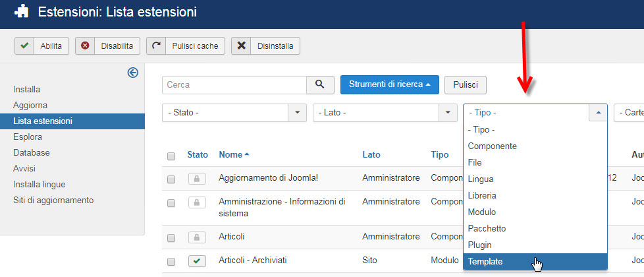The width and height of the screenshot is (644, 277).
Task: Toggle green check status for Articoli - Archiviati
Action: click(x=197, y=261)
